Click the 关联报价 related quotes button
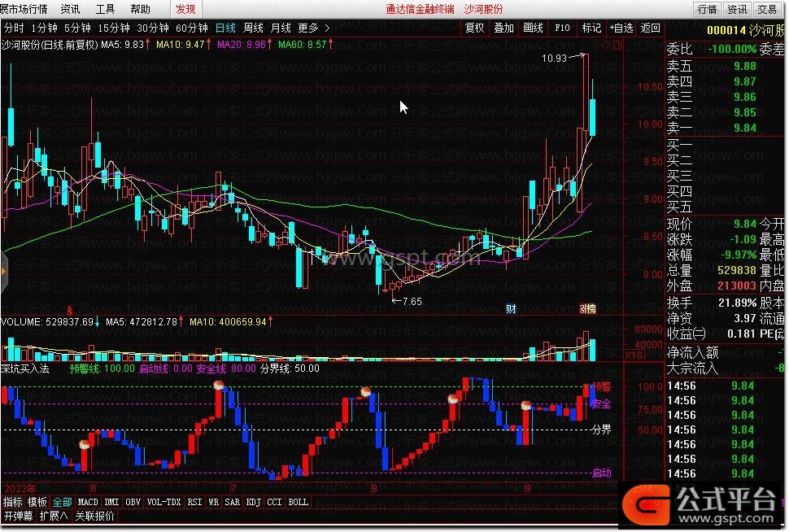 point(94,516)
